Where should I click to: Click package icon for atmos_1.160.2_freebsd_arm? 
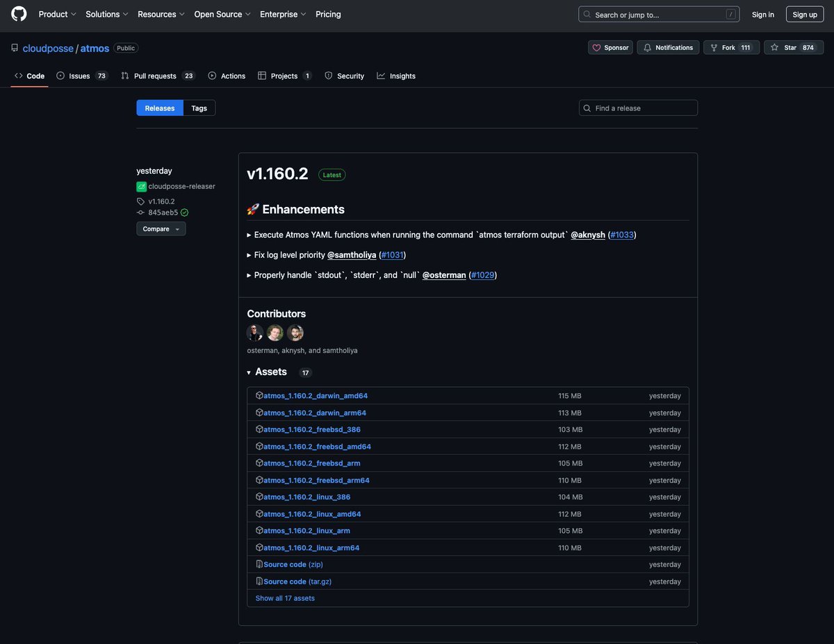pos(259,463)
